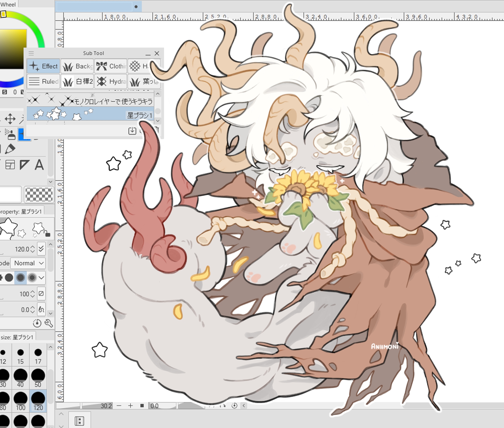Select the Fill bucket tool

(x=10, y=149)
